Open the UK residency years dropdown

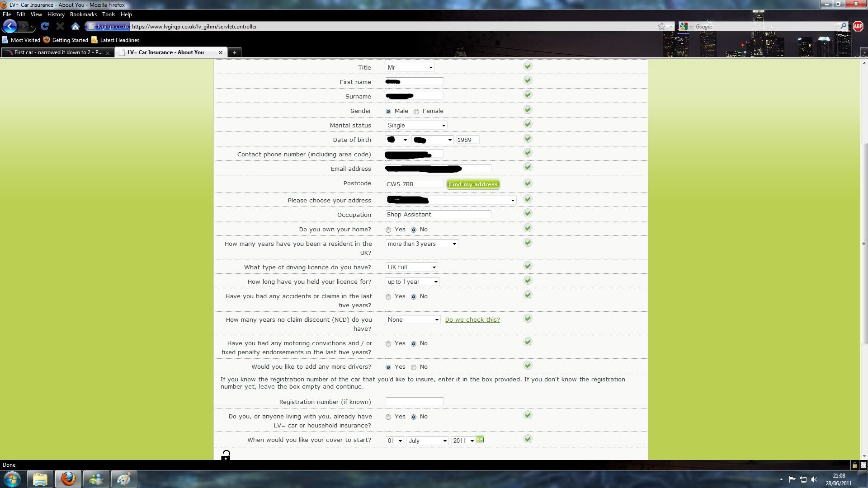[422, 244]
